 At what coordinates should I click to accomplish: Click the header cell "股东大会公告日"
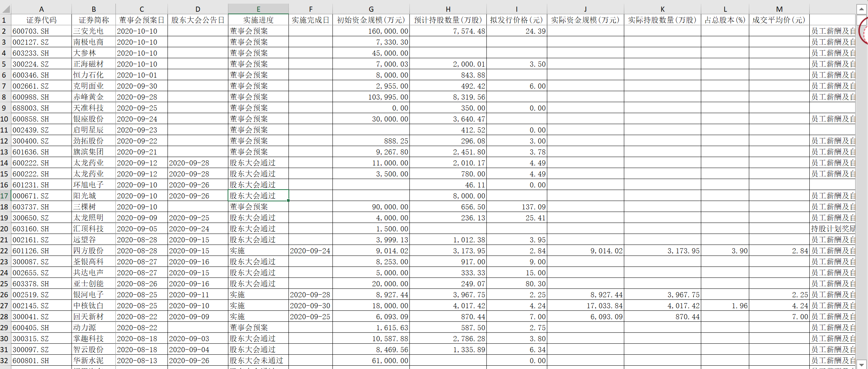[198, 20]
